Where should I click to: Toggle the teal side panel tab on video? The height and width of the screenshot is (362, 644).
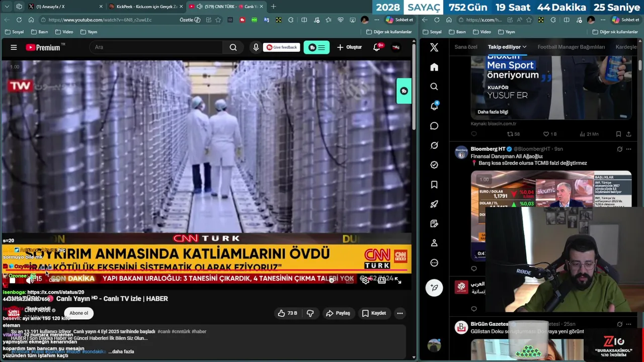tap(404, 91)
